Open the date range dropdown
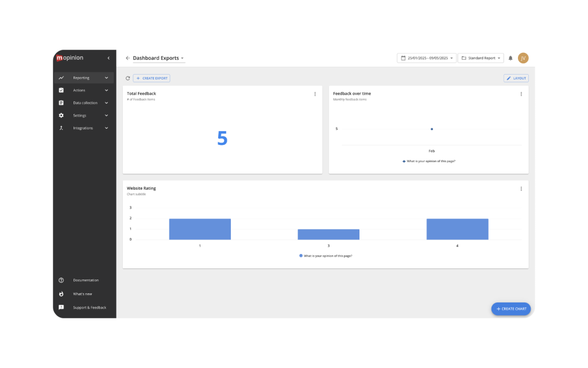588x368 pixels. 426,58
